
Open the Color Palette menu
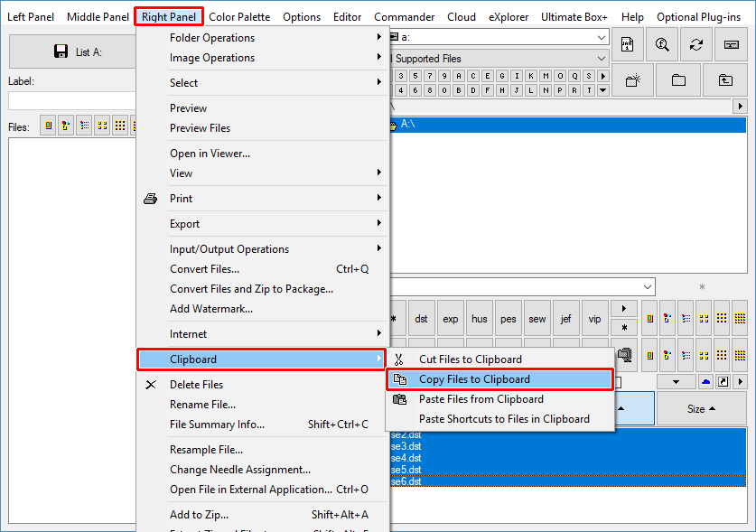click(239, 17)
